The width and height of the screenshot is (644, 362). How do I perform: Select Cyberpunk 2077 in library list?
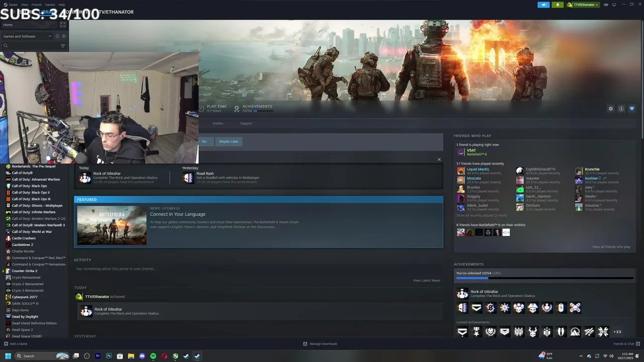pos(25,297)
